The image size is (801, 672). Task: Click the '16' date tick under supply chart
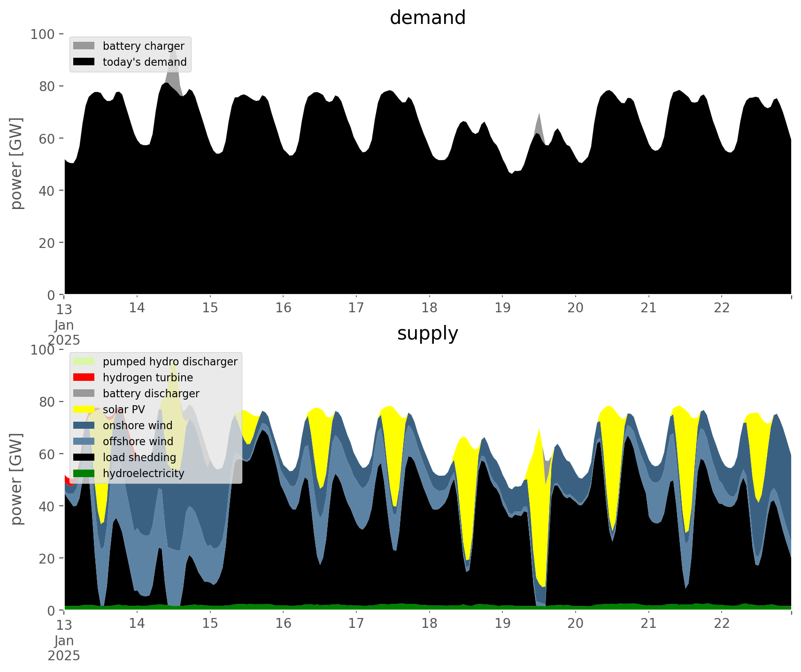pos(283,624)
